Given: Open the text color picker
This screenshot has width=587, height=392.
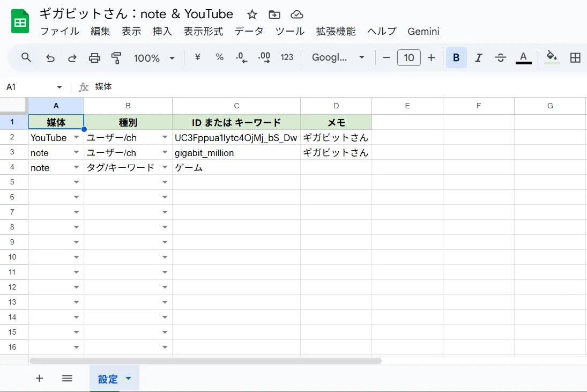Looking at the screenshot, I should [x=523, y=58].
